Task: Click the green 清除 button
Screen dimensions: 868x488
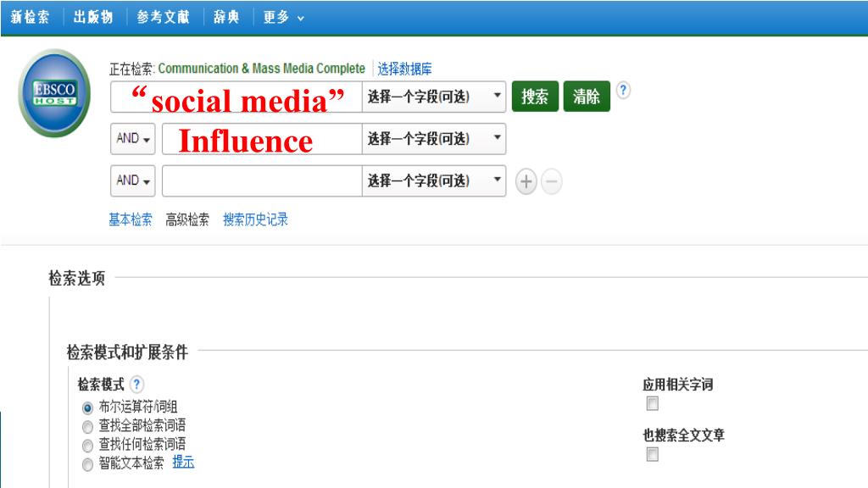Action: pos(587,97)
